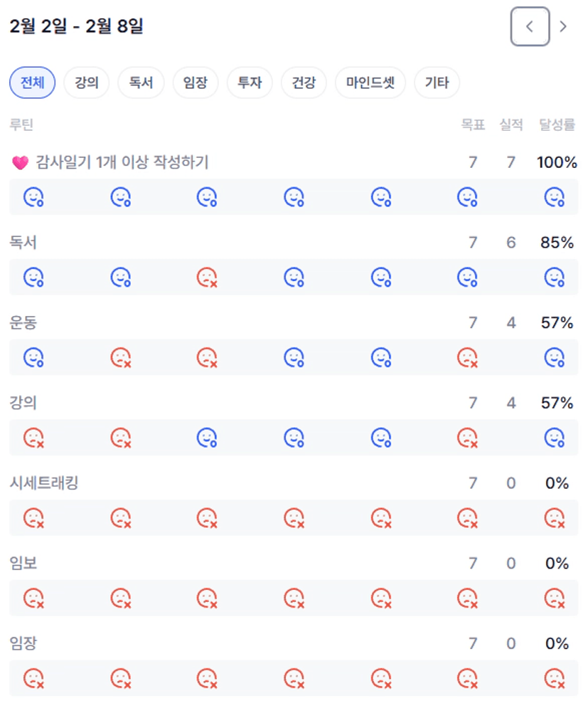Go to the next week with right chevron

pos(563,27)
